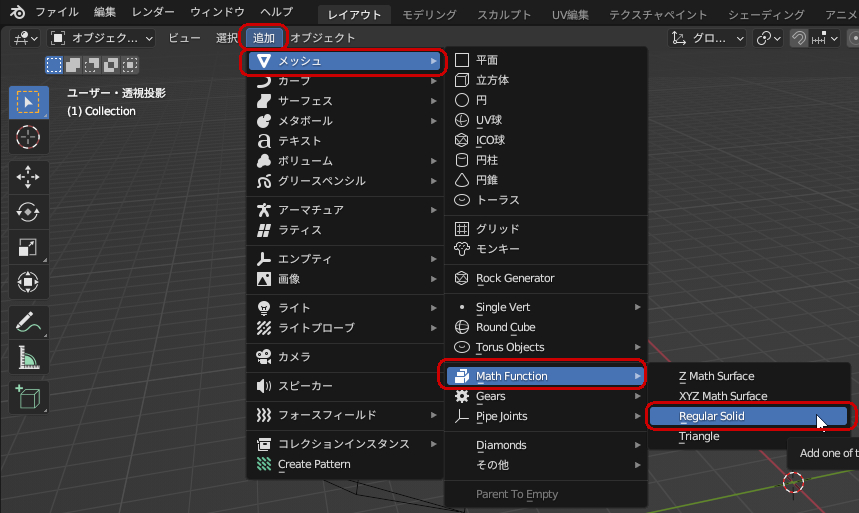
Task: Expand the Gears submenu
Action: [x=546, y=396]
